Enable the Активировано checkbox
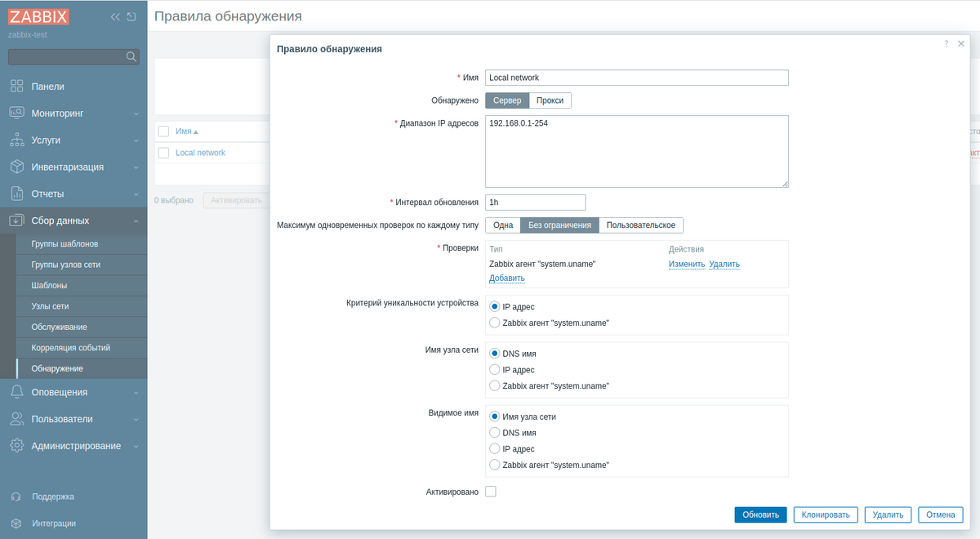The width and height of the screenshot is (980, 539). click(491, 492)
